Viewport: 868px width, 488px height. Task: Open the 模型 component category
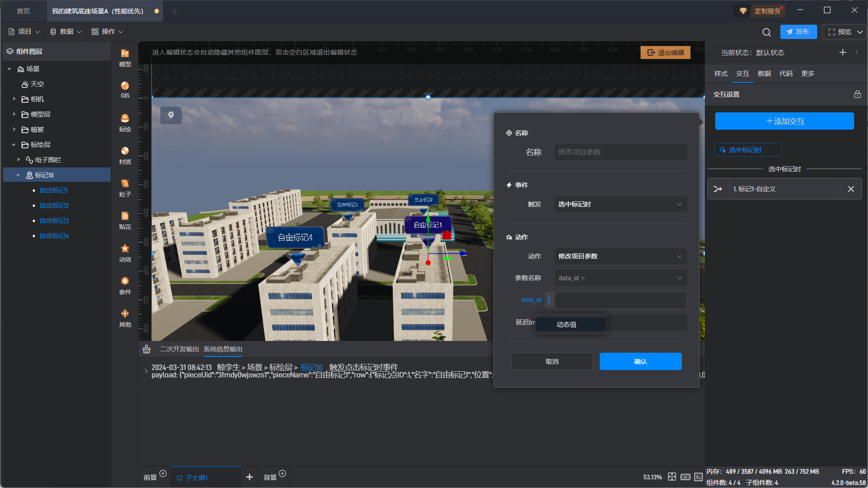click(x=125, y=58)
